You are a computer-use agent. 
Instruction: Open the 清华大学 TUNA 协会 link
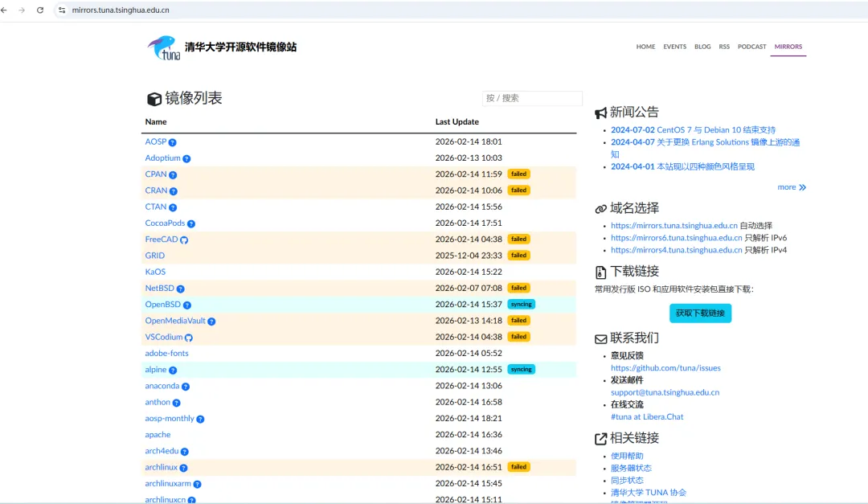tap(649, 493)
